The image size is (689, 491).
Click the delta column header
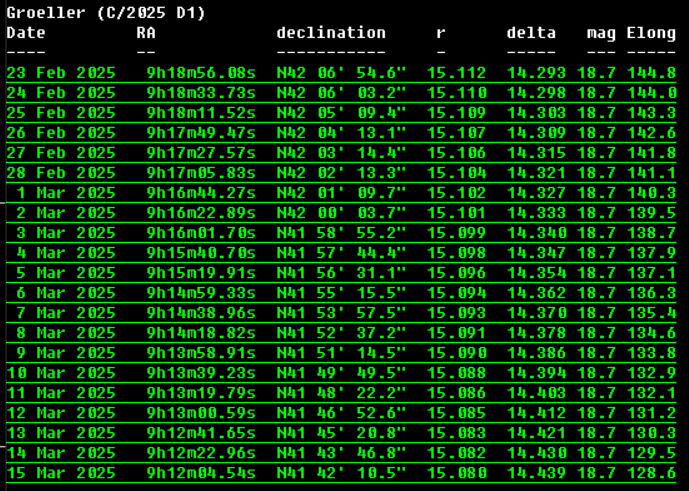coord(531,33)
